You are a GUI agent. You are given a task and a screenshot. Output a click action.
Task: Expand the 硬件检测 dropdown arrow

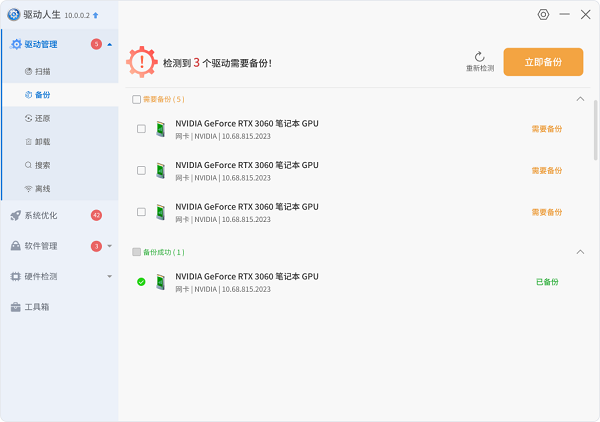click(x=110, y=276)
